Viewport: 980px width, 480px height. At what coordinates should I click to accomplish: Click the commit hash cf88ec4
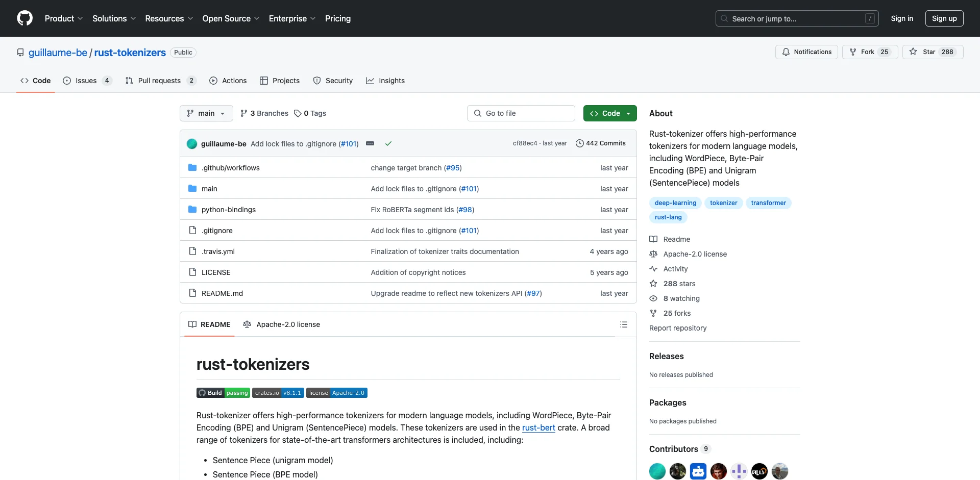[x=525, y=143]
